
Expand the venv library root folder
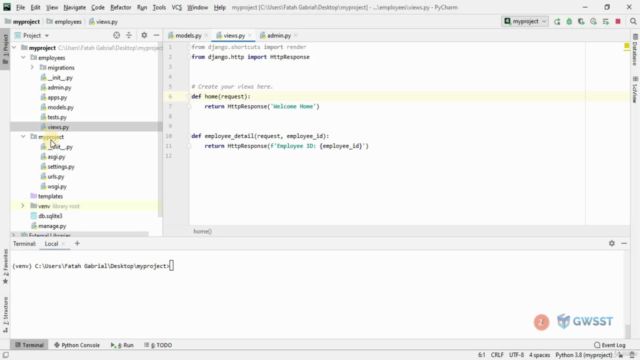(x=23, y=206)
